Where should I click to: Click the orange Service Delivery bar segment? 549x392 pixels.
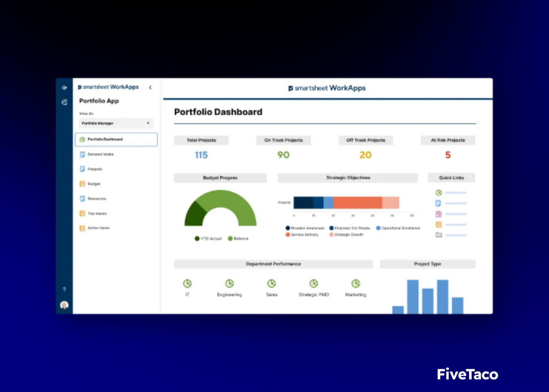[x=358, y=203]
